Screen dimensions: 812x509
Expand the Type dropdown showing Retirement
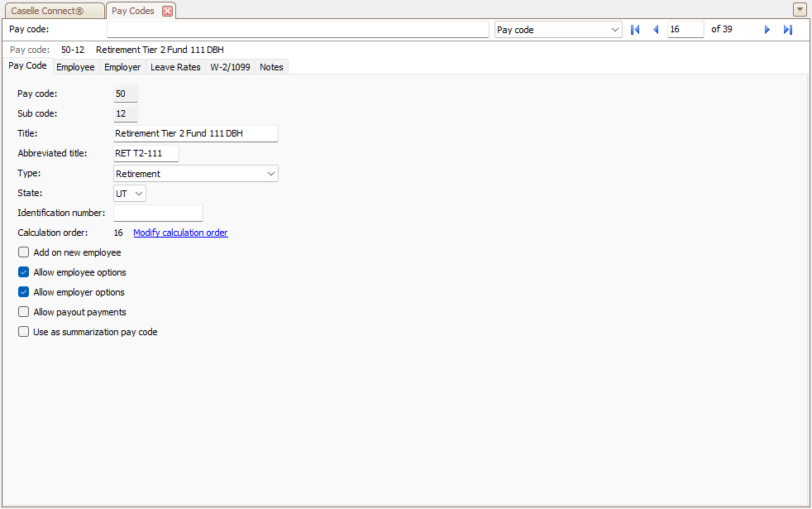tap(271, 174)
